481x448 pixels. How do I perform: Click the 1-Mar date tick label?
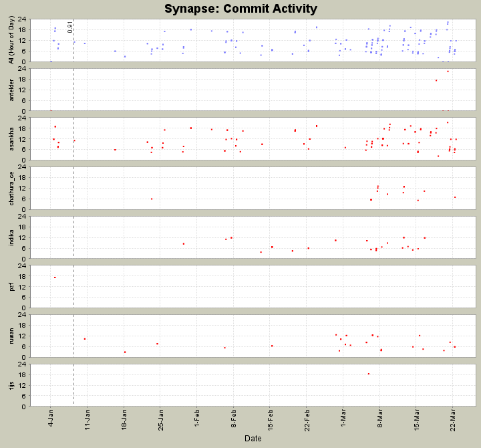click(x=343, y=418)
